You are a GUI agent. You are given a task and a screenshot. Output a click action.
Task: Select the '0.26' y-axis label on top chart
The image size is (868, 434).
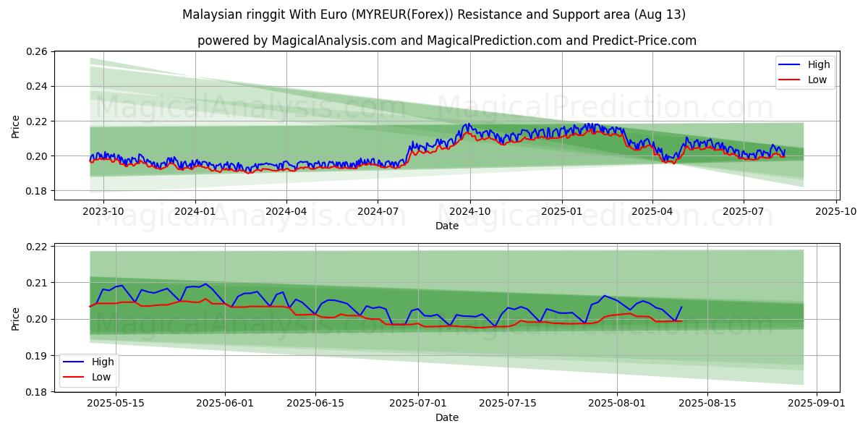point(38,52)
